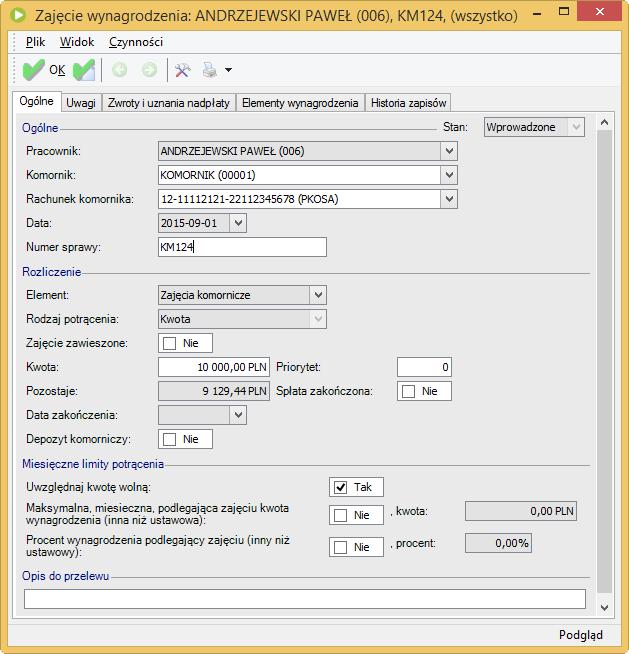
Task: Expand the Stan dropdown
Action: click(576, 127)
